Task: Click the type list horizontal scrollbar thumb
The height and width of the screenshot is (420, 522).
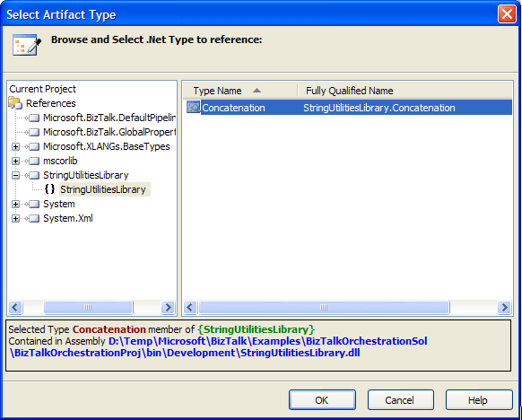Action: pos(324,307)
